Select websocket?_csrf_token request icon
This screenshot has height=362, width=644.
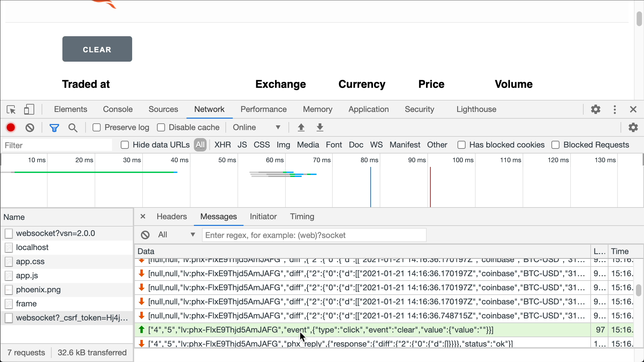(9, 318)
